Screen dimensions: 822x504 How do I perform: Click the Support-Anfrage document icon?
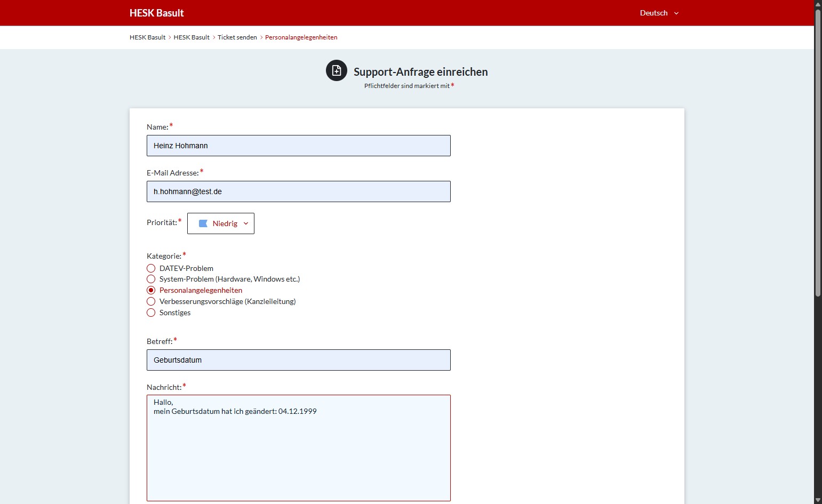(337, 70)
